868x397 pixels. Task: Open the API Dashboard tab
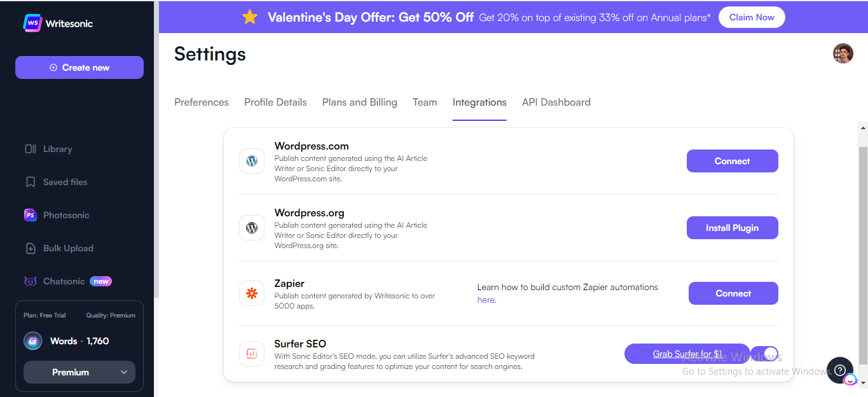[x=556, y=102]
